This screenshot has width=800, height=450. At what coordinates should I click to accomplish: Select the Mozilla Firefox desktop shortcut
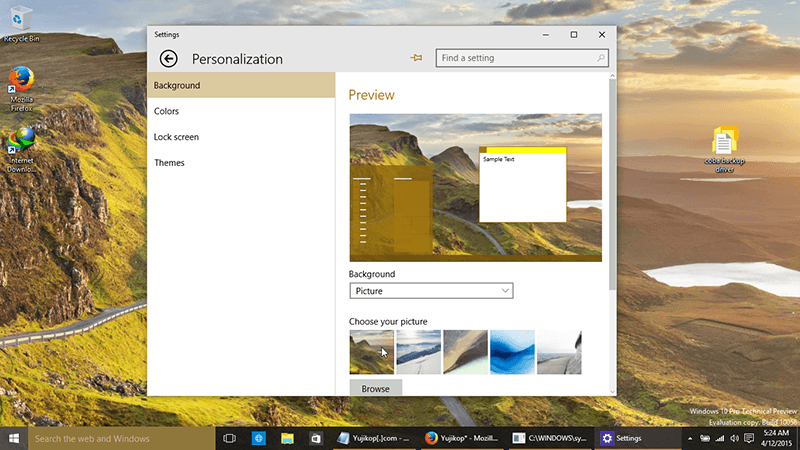point(21,89)
